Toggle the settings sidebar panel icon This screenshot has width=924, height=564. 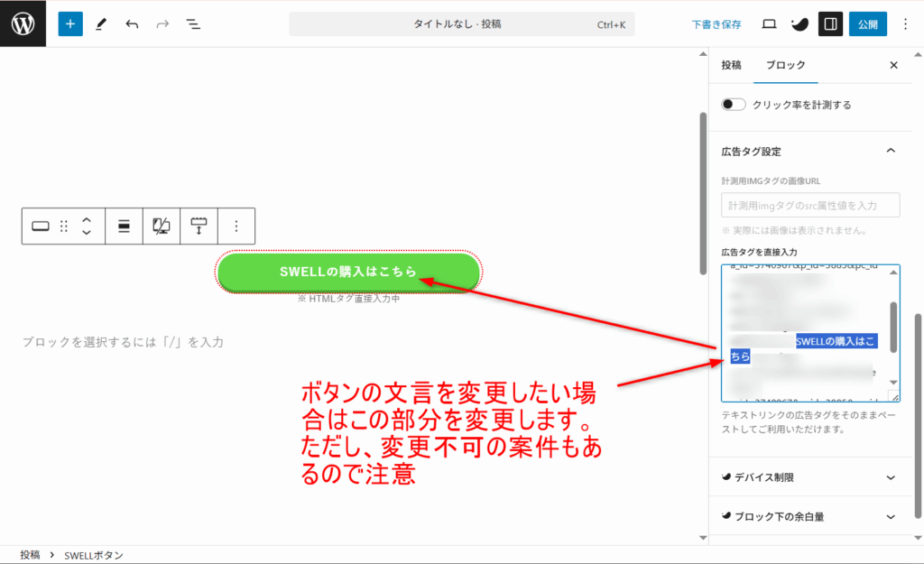click(830, 24)
